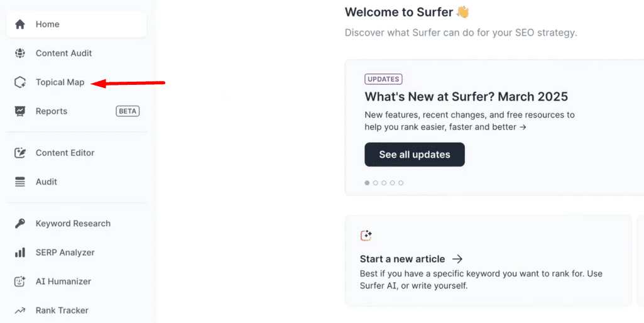Click the Reports chart icon
Image resolution: width=644 pixels, height=323 pixels.
tap(20, 111)
